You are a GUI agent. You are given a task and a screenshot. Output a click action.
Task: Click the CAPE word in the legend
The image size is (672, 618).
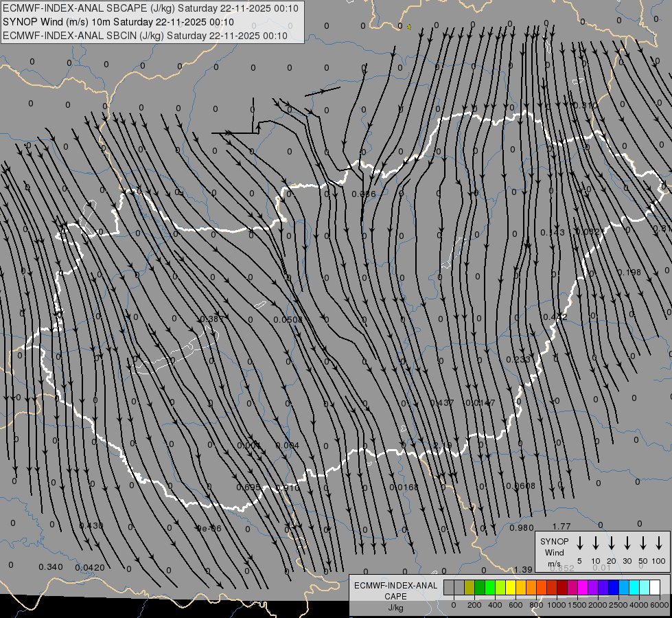[x=395, y=597]
